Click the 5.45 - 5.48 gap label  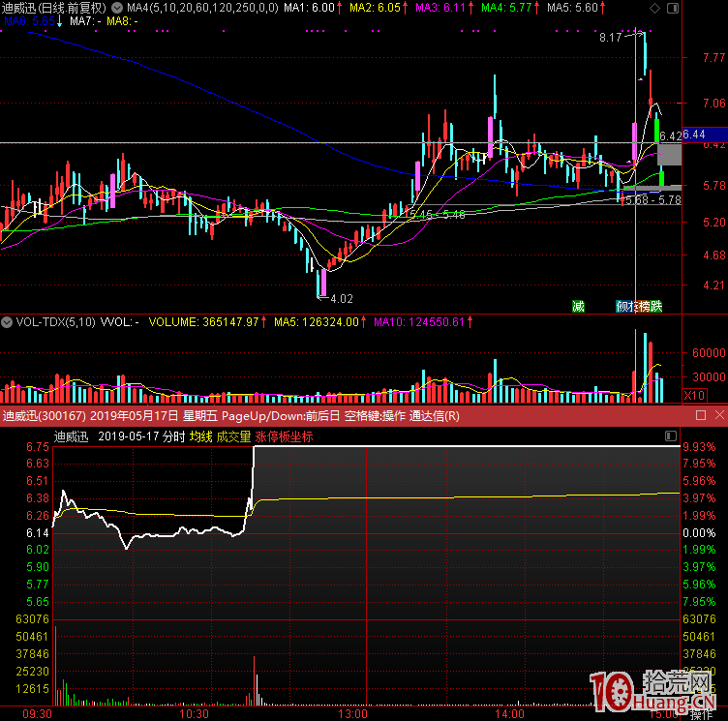click(x=438, y=214)
